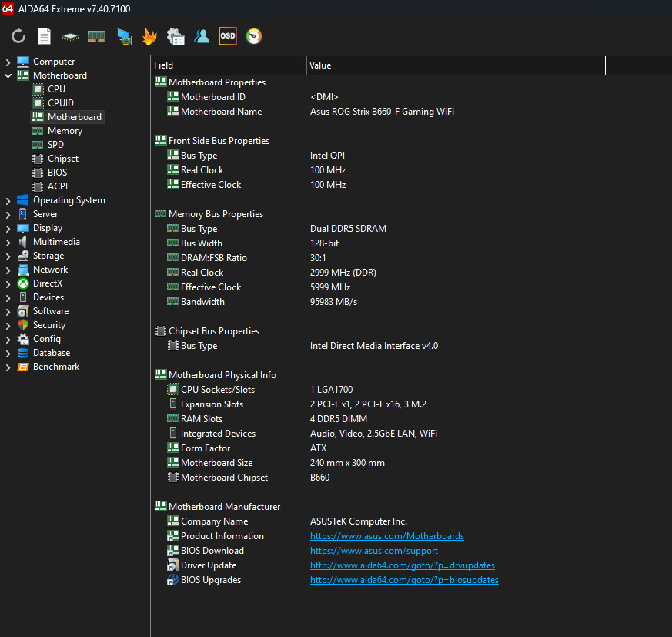The height and width of the screenshot is (637, 672).
Task: Click the Field column header
Action: (x=228, y=65)
